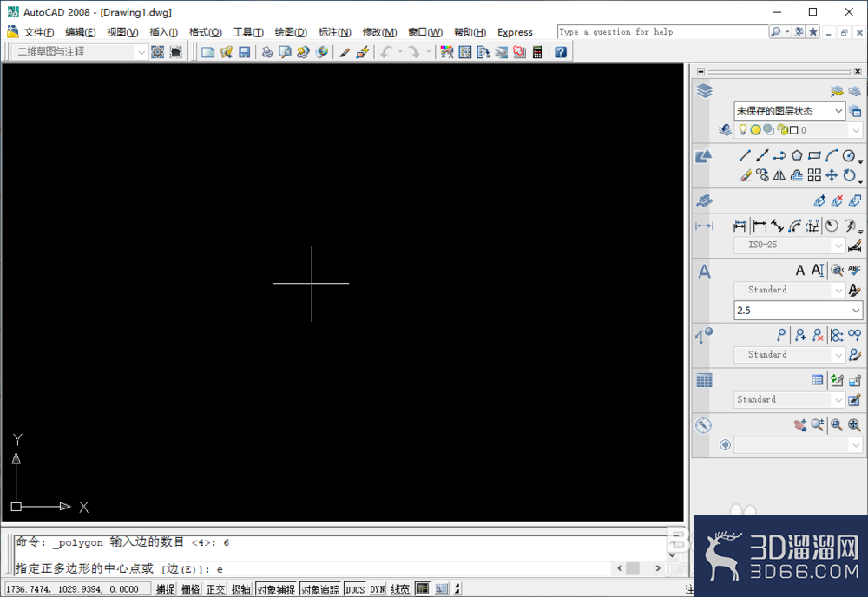Toggle 栅格 grid display

[190, 589]
